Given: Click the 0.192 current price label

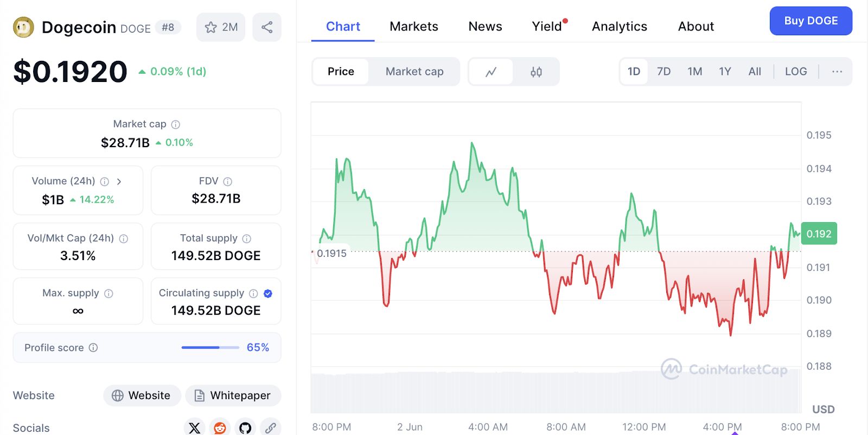Looking at the screenshot, I should pos(819,234).
